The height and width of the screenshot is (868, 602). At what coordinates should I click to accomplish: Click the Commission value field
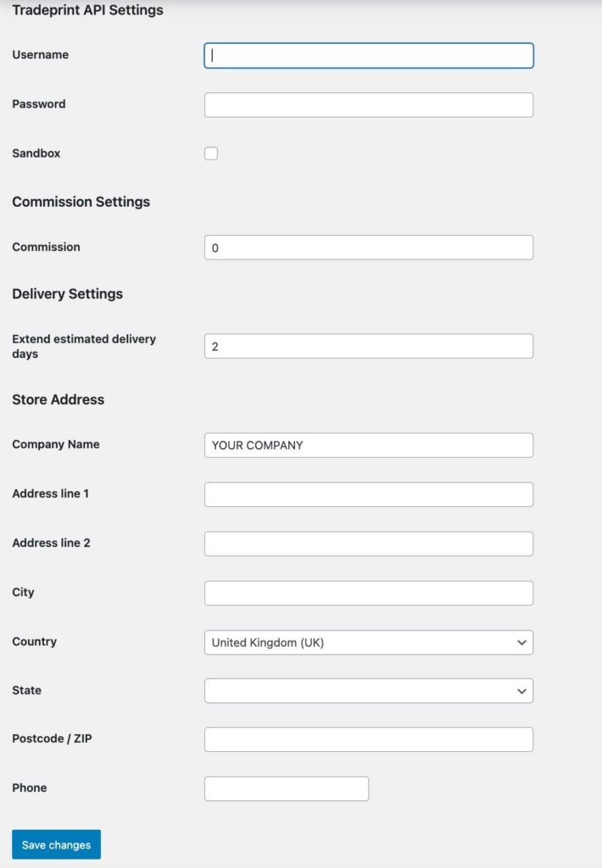(368, 247)
